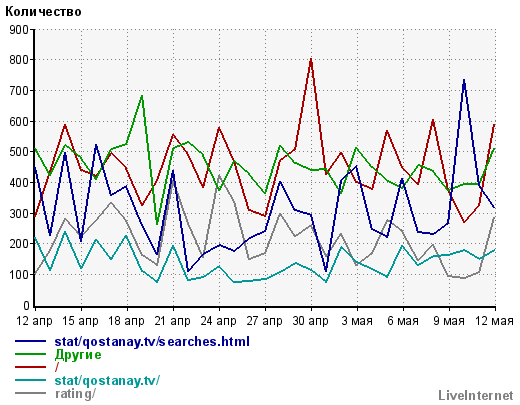Image resolution: width=520 pixels, height=405 pixels.
Task: Click the 9 мая date label
Action: pyautogui.click(x=449, y=321)
